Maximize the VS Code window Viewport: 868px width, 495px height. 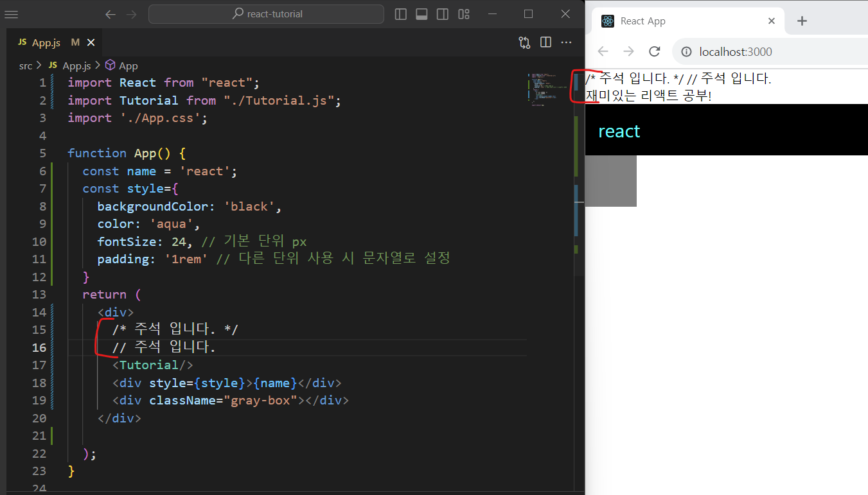coord(529,14)
